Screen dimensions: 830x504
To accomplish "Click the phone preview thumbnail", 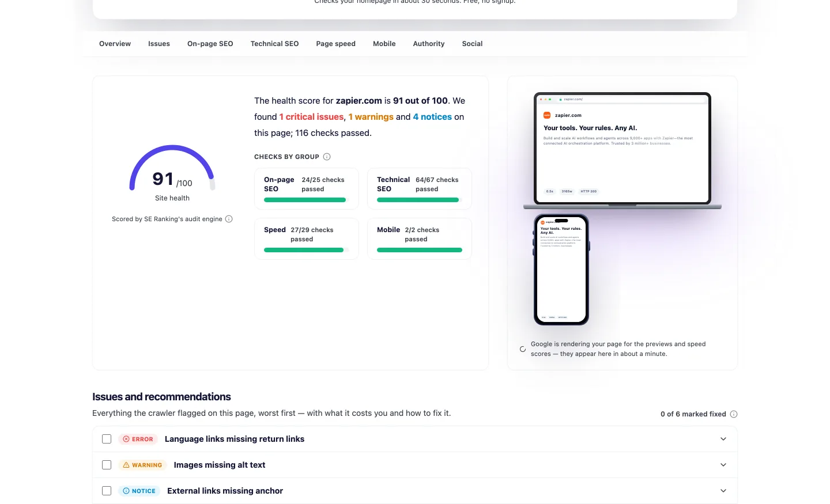I will (x=561, y=270).
